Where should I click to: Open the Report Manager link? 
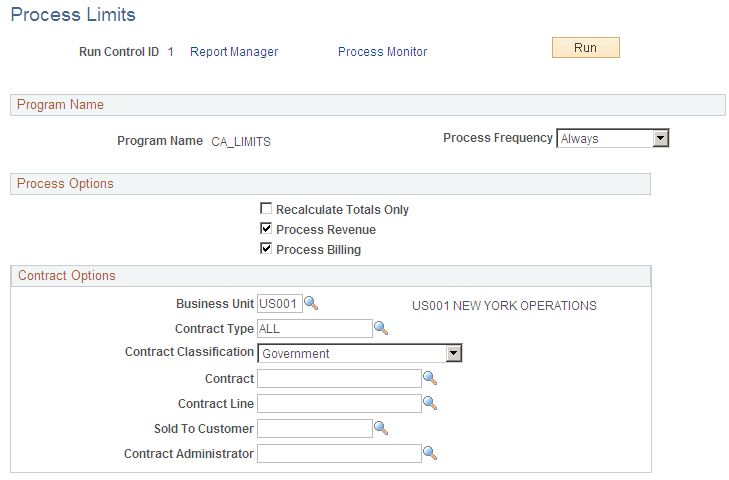pyautogui.click(x=234, y=52)
